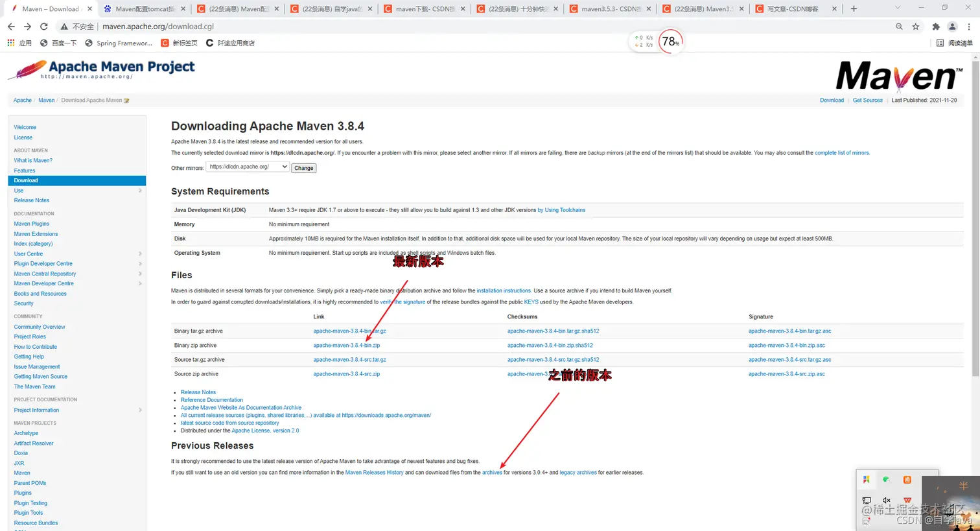
Task: Open the extensions puzzle icon
Action: (x=936, y=27)
